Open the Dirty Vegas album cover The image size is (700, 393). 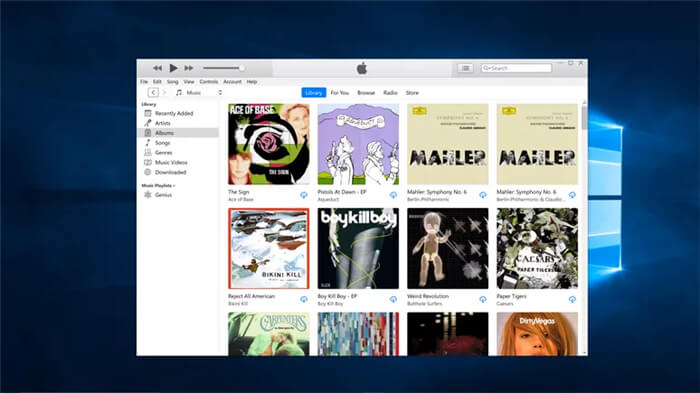tap(537, 334)
